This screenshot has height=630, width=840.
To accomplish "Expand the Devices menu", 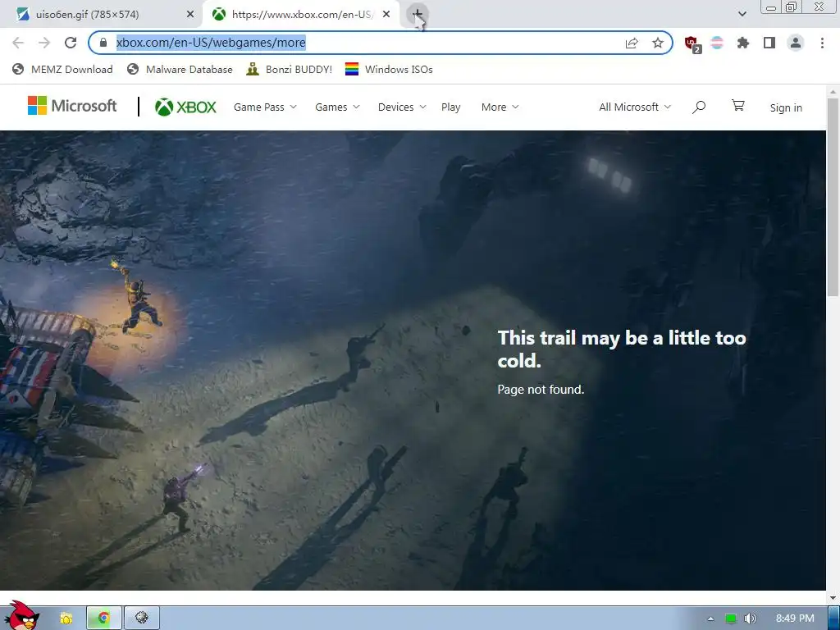I will coord(402,107).
